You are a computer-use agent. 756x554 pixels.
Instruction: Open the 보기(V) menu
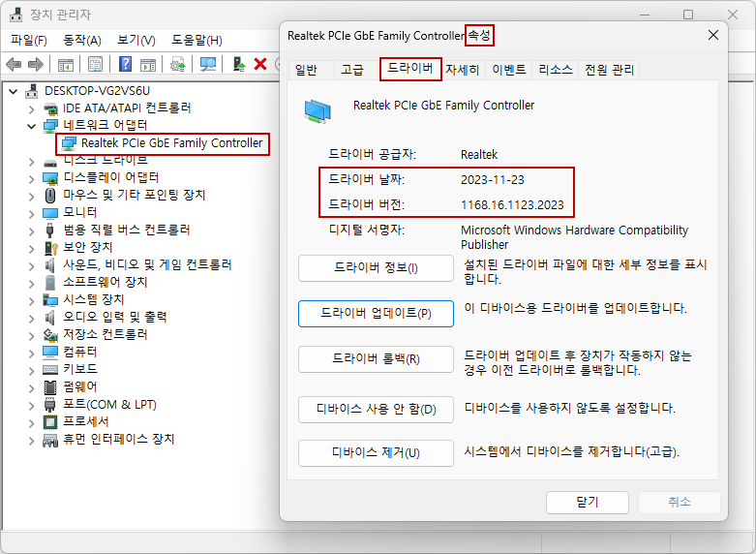[136, 40]
